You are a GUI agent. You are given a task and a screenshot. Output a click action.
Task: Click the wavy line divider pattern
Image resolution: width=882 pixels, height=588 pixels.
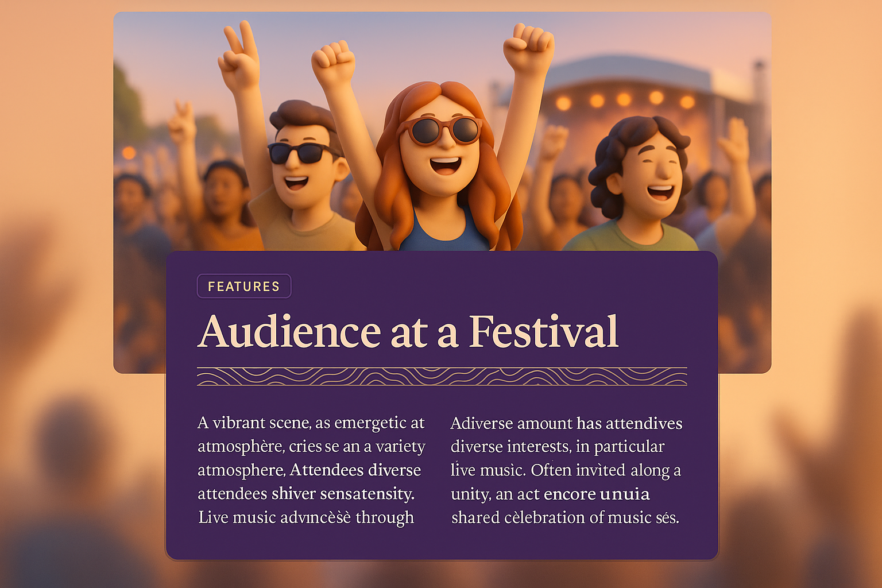442,377
